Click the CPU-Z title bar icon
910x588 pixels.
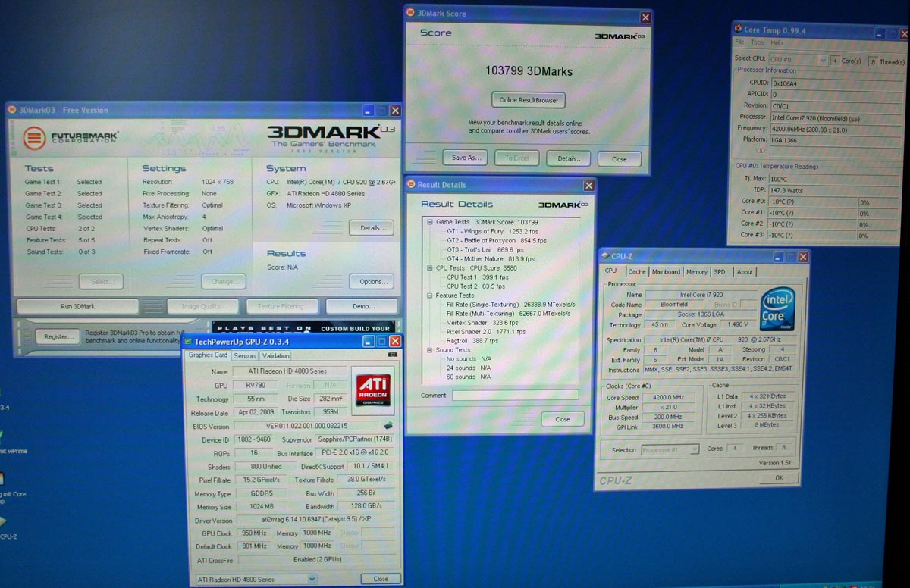point(606,255)
